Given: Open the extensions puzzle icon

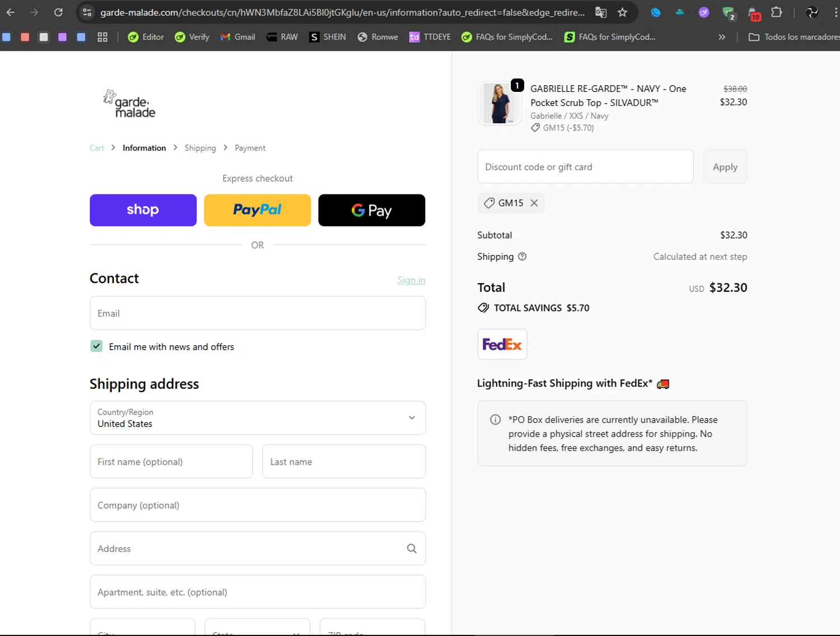Looking at the screenshot, I should [776, 12].
